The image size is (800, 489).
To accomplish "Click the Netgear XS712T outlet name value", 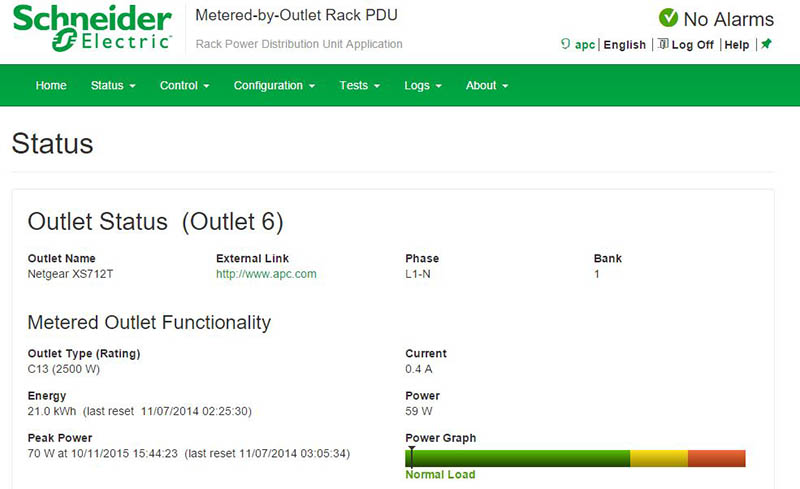I will coord(70,274).
